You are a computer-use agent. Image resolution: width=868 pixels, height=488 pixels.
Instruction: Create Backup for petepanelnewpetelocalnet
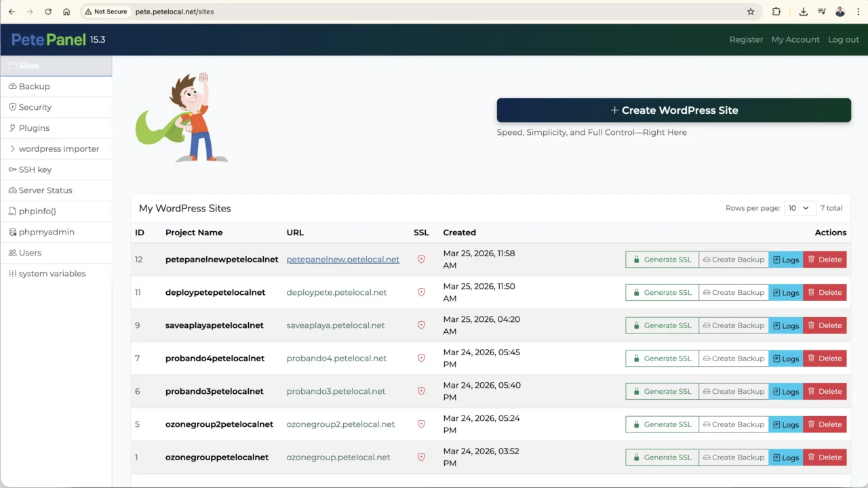734,260
